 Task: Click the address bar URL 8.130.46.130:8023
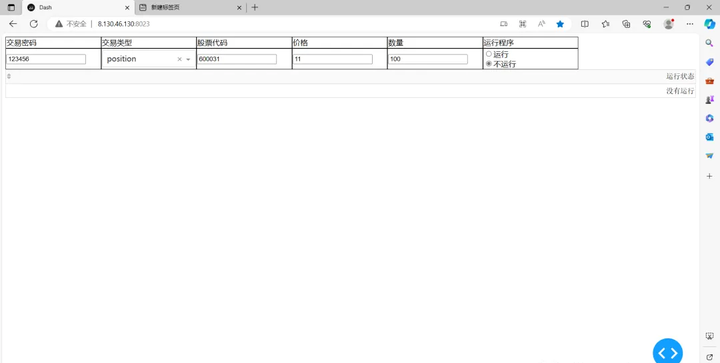(124, 24)
